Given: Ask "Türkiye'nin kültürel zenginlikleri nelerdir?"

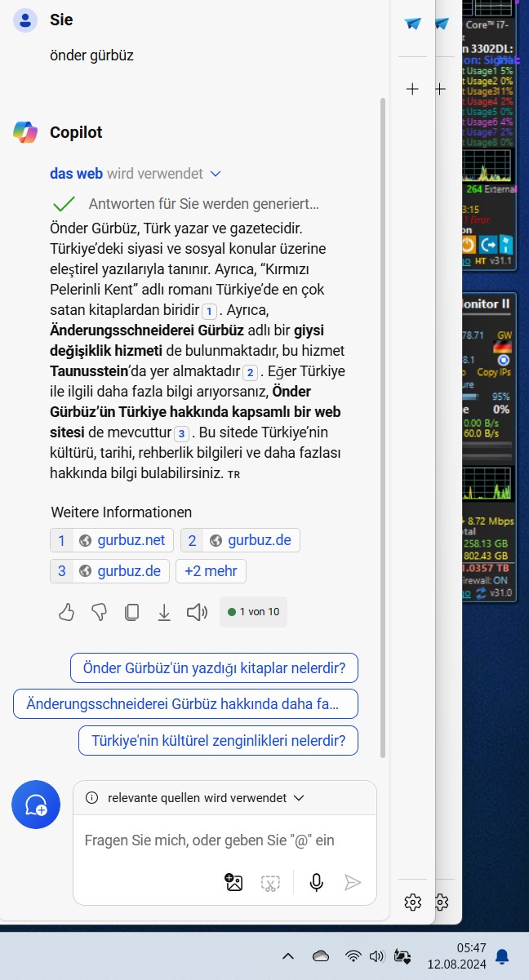Looking at the screenshot, I should click(219, 740).
